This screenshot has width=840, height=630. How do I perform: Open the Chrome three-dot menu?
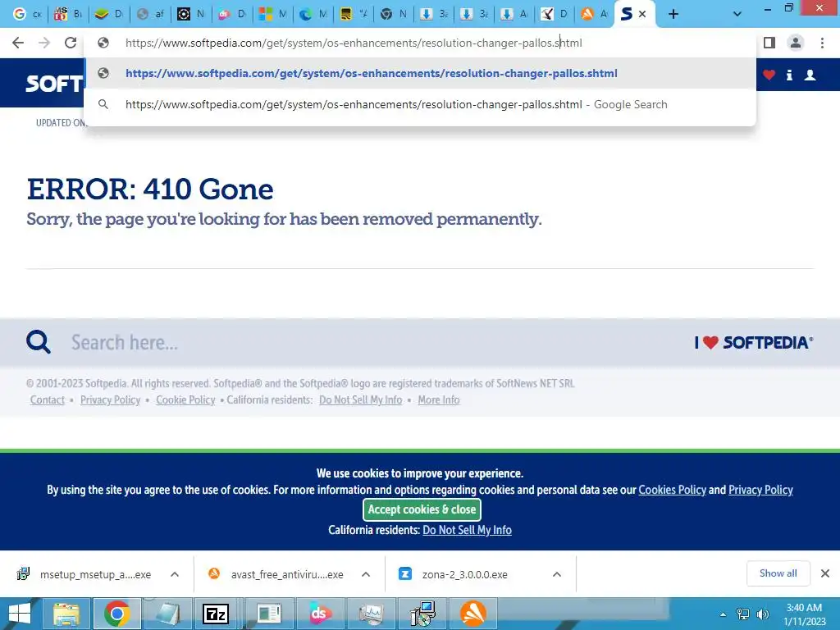[822, 43]
